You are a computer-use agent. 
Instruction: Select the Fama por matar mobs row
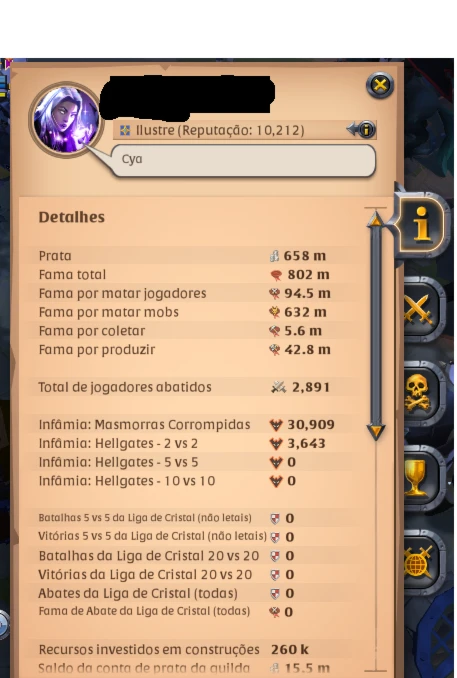click(x=194, y=312)
